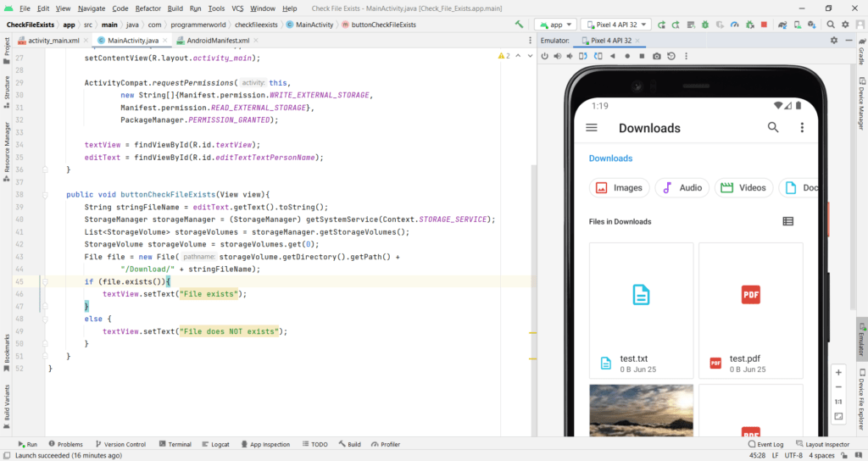Open the Device Manager side panel

862,103
